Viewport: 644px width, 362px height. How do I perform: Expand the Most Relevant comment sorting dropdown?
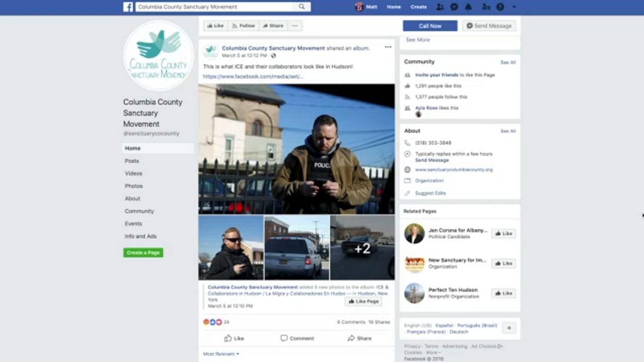point(221,354)
